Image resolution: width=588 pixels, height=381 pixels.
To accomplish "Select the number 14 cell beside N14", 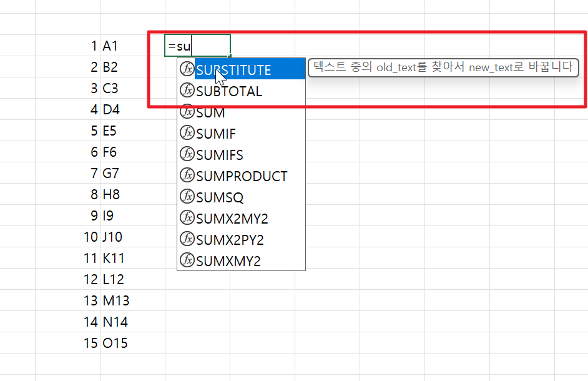I will 68,321.
